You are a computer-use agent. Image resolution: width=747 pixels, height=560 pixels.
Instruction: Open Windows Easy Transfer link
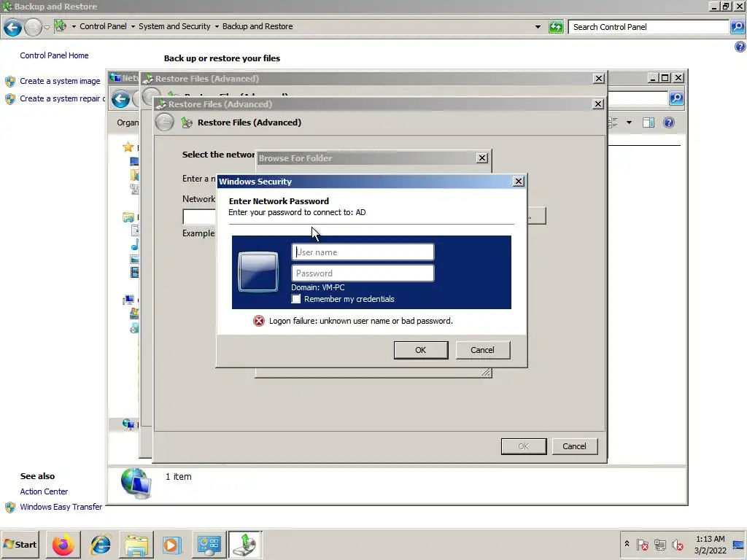(x=61, y=507)
